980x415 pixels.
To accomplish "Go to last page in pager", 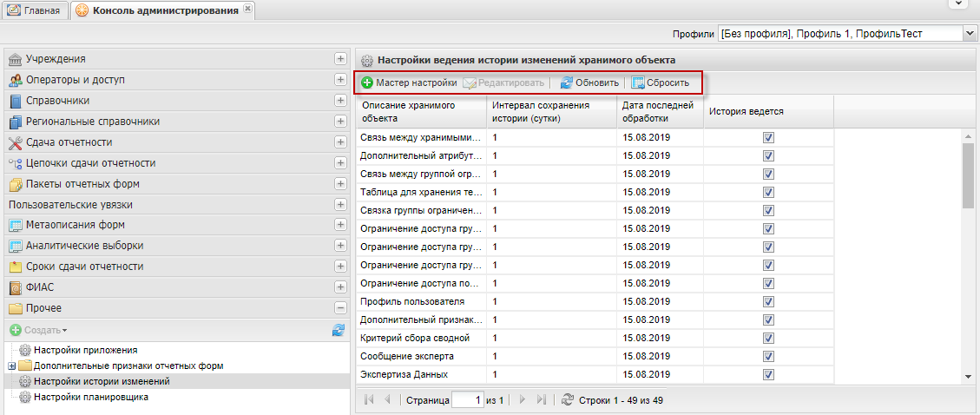I will [x=542, y=399].
